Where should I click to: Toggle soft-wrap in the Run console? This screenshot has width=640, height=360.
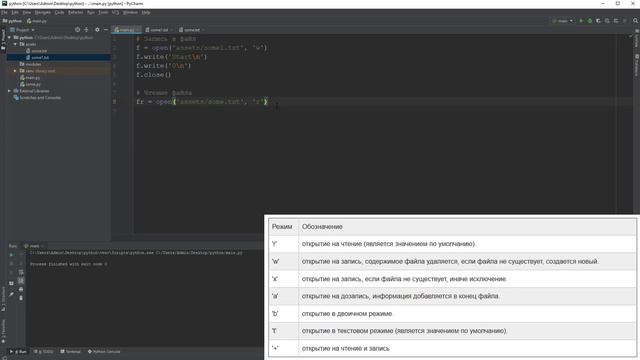(x=21, y=272)
